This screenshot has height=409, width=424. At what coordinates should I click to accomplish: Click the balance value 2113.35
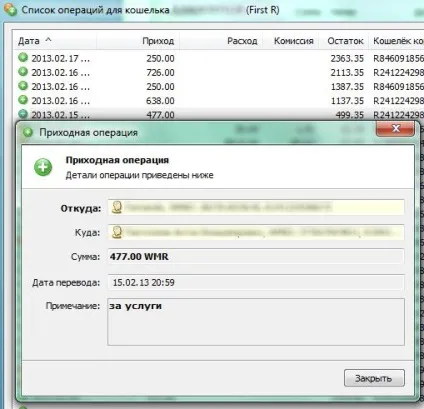coord(347,72)
